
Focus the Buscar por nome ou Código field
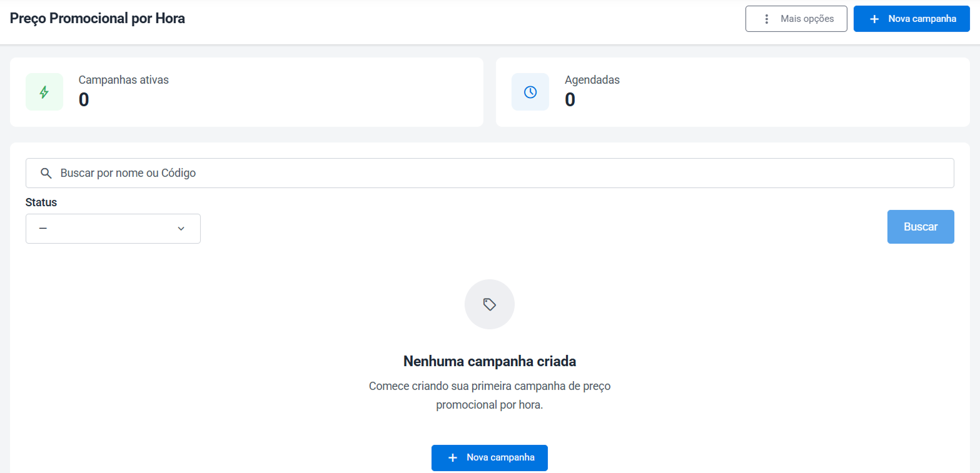[490, 173]
